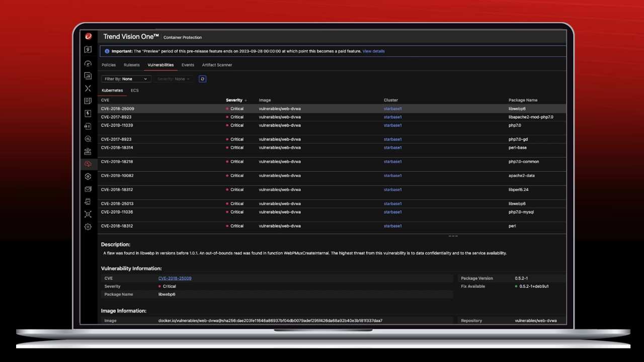Switch to the Rulesets tab
Screen dimensions: 644x362
132,65
